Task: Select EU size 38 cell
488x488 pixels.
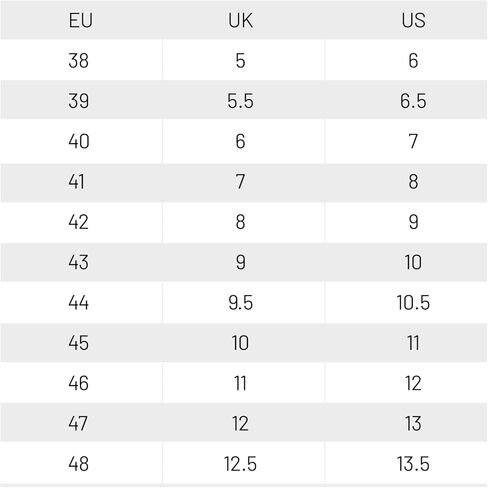Action: (79, 61)
